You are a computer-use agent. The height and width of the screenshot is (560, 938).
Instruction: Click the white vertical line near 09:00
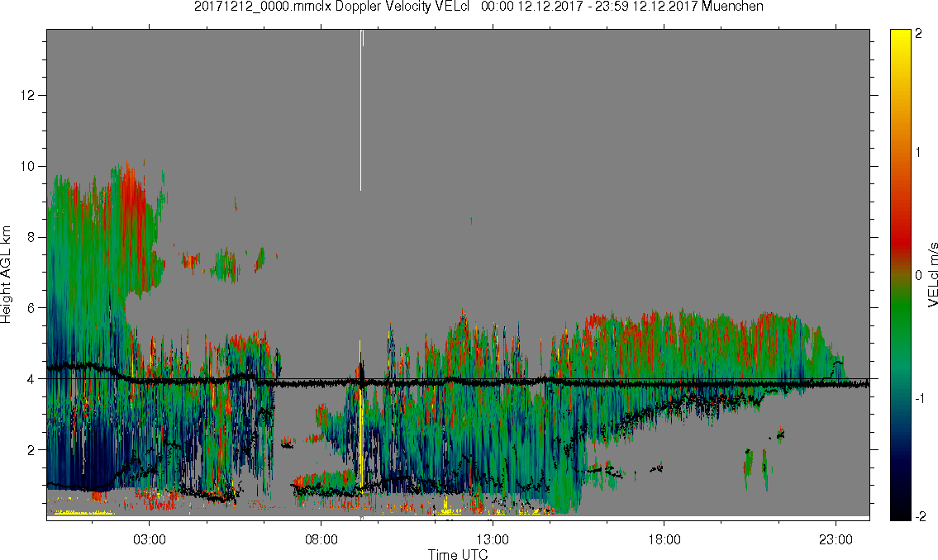360,110
